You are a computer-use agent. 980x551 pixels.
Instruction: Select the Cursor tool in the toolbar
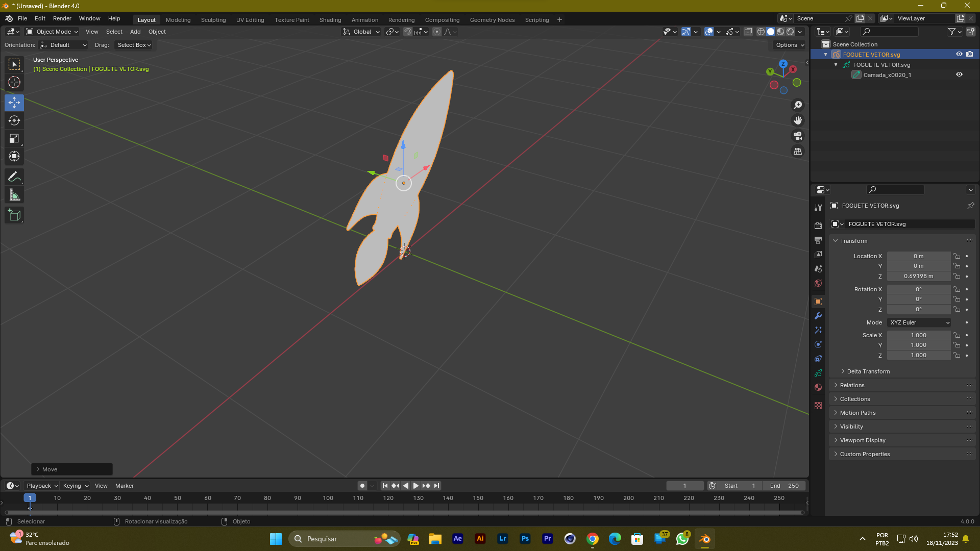click(x=14, y=82)
